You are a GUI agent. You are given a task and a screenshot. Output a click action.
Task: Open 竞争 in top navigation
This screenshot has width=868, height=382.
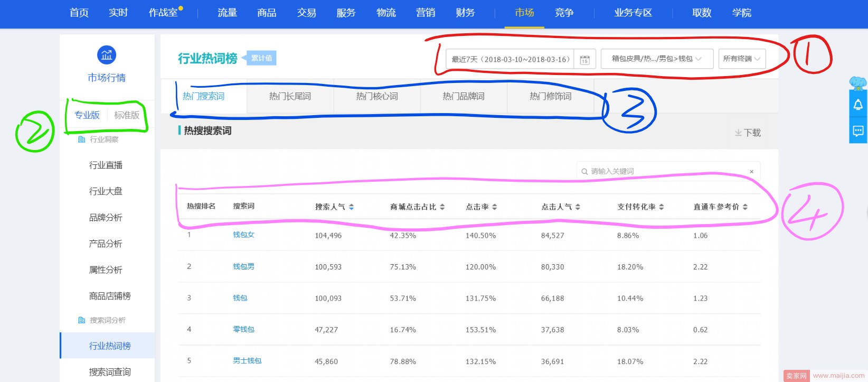[564, 13]
